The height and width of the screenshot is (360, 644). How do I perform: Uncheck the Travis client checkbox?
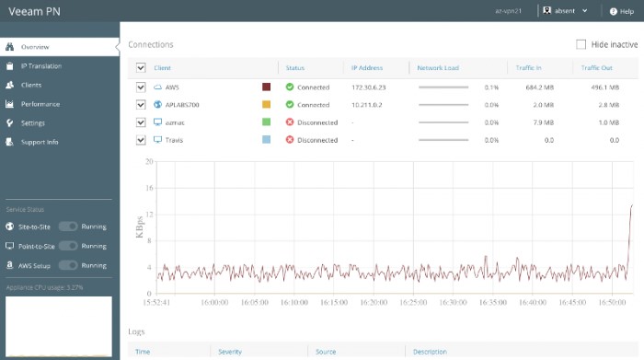click(x=141, y=140)
